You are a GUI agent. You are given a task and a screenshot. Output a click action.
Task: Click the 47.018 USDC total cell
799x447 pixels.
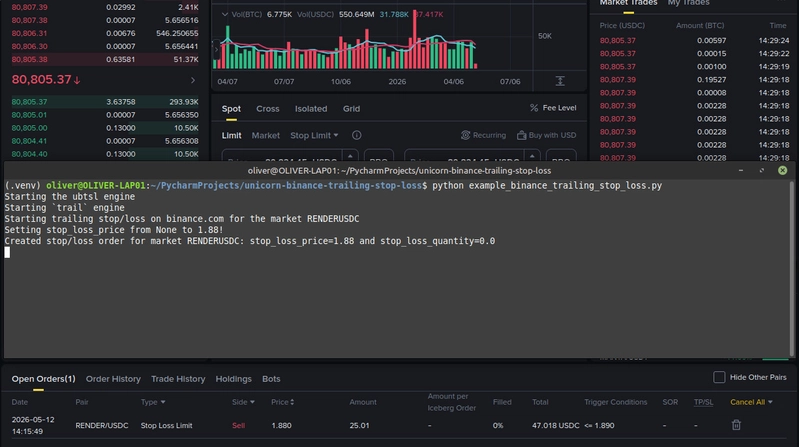click(x=555, y=425)
